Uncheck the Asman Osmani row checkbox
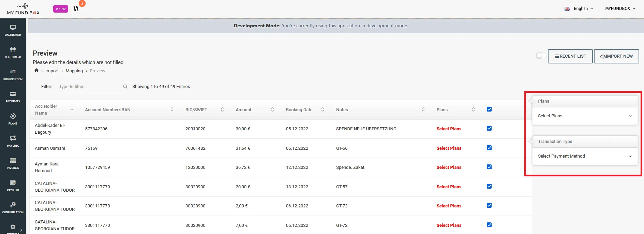This screenshot has height=234, width=644. click(489, 148)
